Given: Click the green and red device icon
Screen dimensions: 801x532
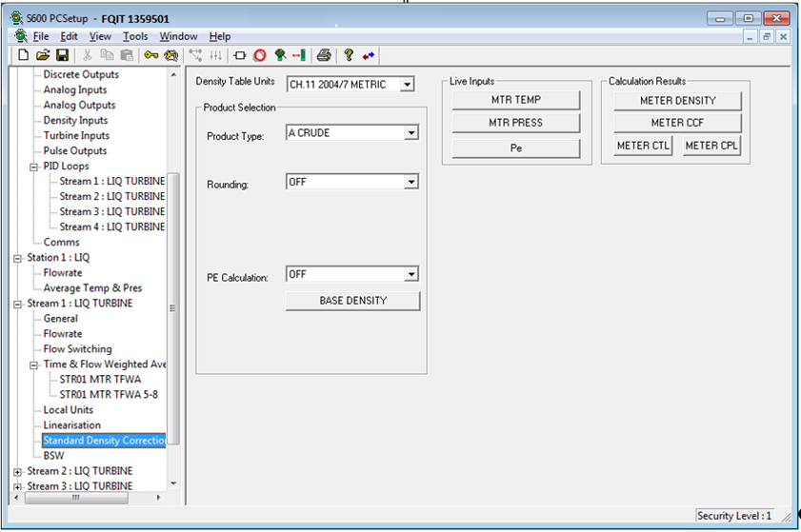Looking at the screenshot, I should click(x=279, y=55).
